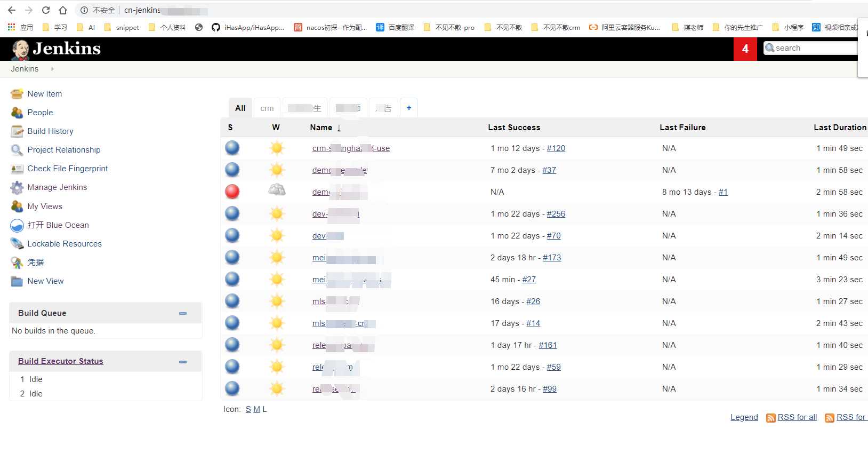Click browser back arrow

12,10
